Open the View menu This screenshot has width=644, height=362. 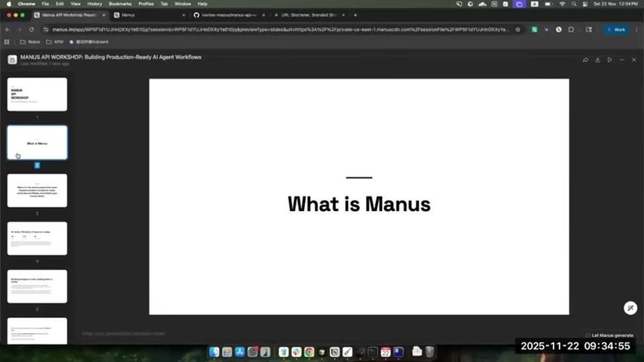pyautogui.click(x=76, y=4)
